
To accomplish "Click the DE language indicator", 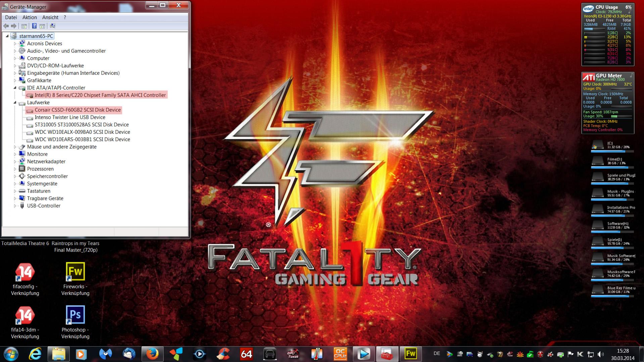I will [437, 354].
